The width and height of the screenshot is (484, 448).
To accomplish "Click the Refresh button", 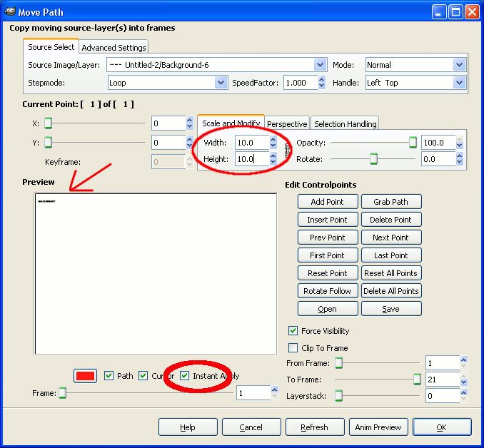I will 315,427.
